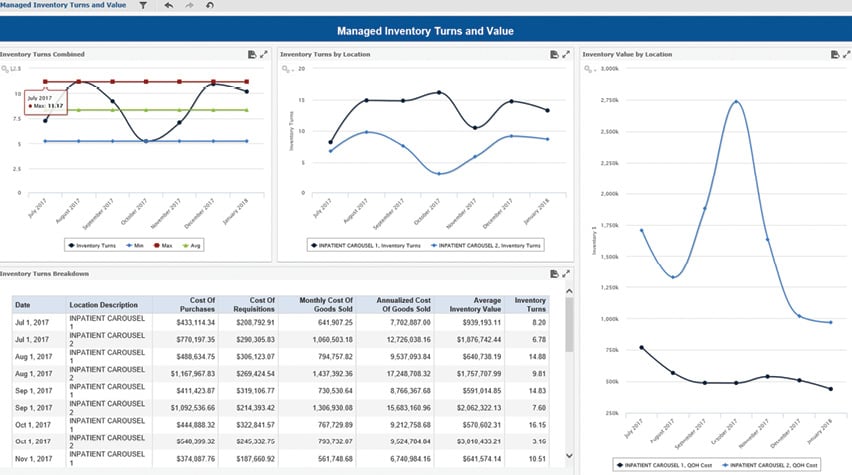This screenshot has width=852, height=475.
Task: Expand Inventory Value by Location panel fullscreen
Action: 846,54
